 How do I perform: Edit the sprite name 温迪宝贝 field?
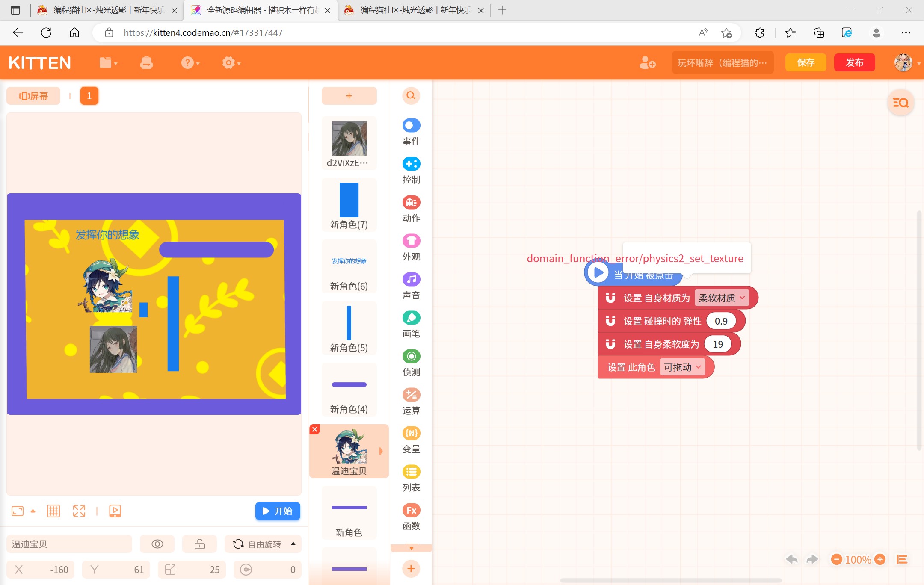pyautogui.click(x=69, y=544)
